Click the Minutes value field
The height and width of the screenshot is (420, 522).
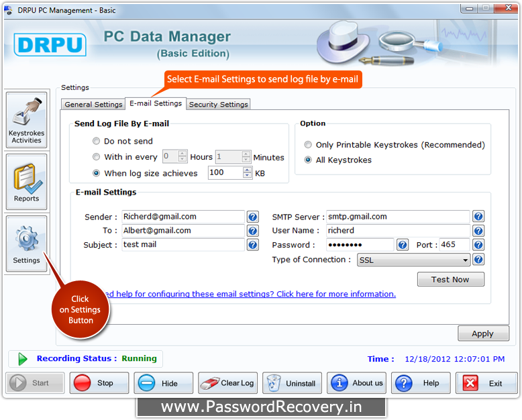tap(229, 156)
